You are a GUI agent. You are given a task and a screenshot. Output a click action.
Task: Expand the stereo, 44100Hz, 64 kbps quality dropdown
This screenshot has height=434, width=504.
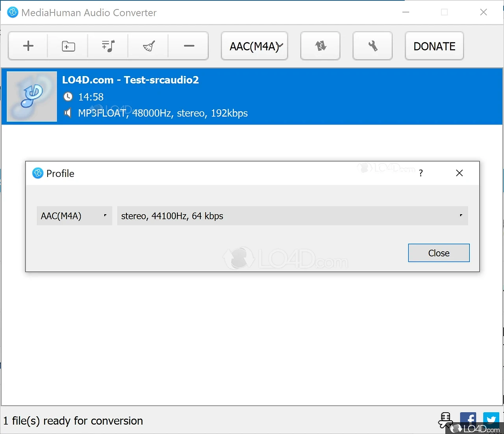[x=293, y=216]
